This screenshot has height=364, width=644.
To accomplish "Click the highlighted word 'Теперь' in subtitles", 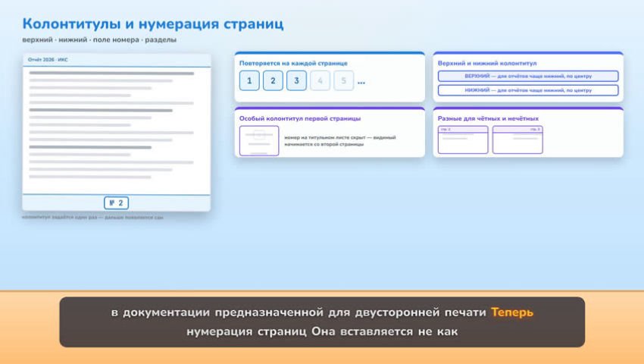I will tap(512, 312).
